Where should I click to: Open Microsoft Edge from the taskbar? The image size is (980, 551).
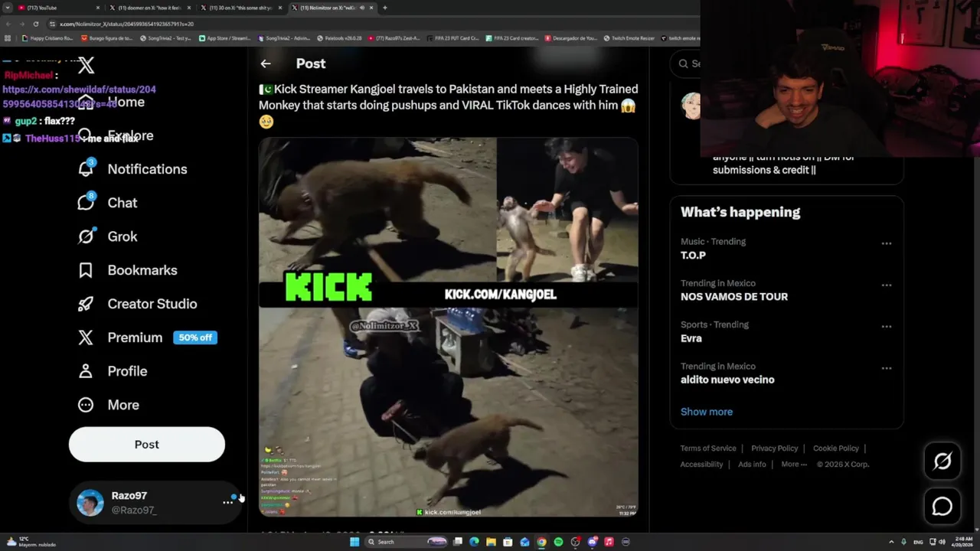474,542
